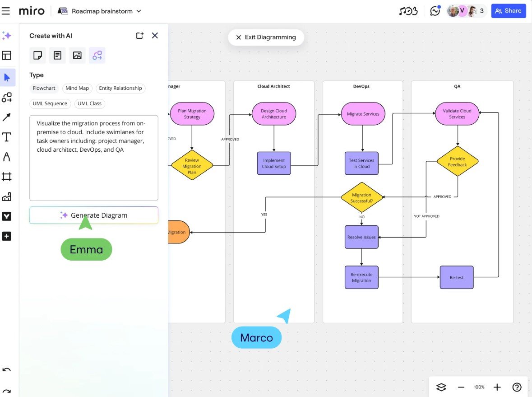The image size is (532, 397).
Task: Choose image AI output format
Action: tap(77, 56)
